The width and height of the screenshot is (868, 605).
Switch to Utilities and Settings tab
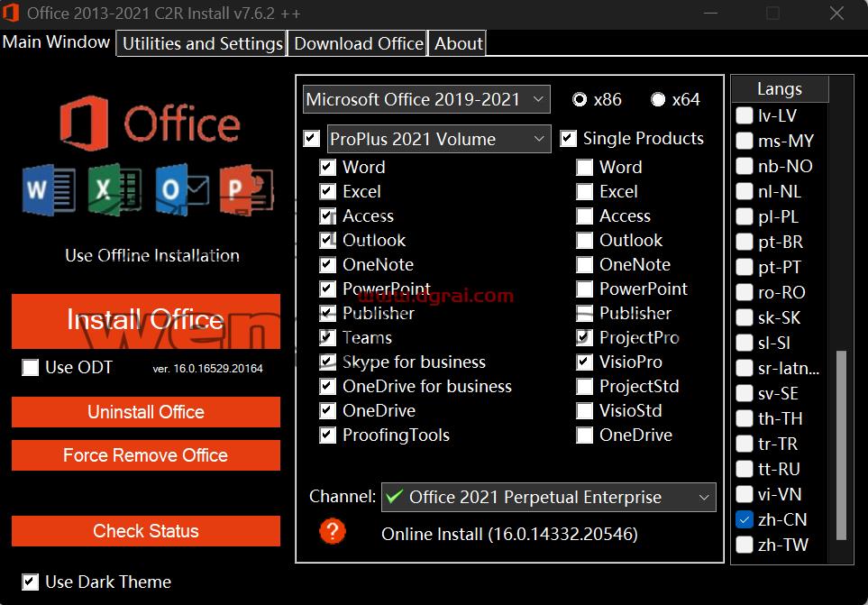(x=202, y=43)
